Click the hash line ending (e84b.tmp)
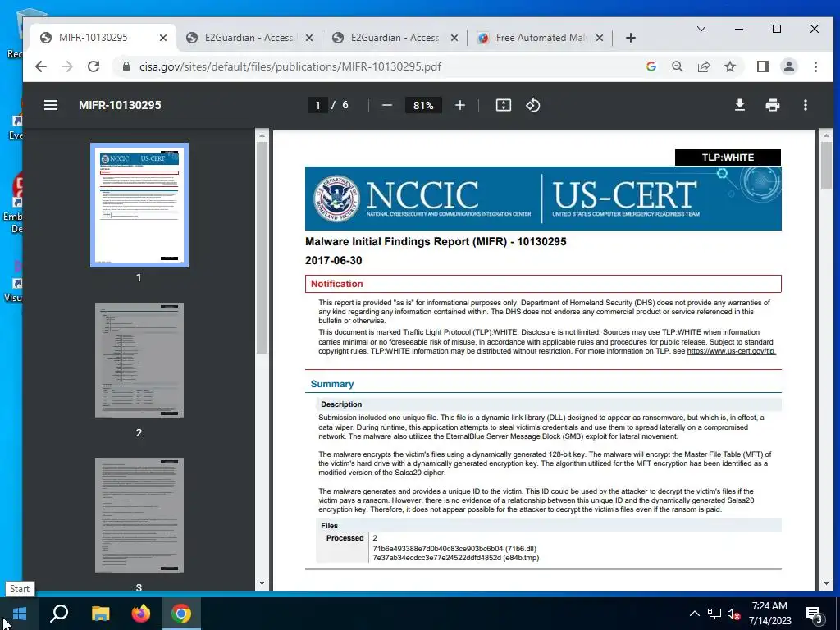 click(x=456, y=558)
